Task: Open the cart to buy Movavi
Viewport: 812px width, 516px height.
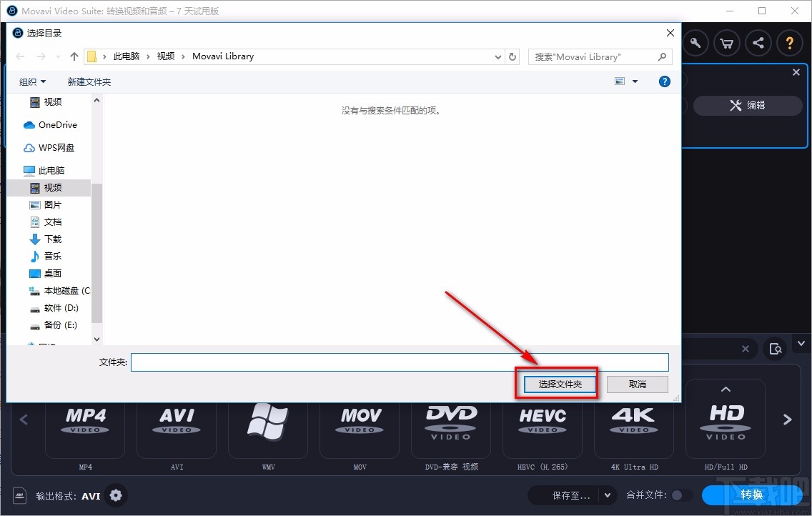Action: click(726, 43)
